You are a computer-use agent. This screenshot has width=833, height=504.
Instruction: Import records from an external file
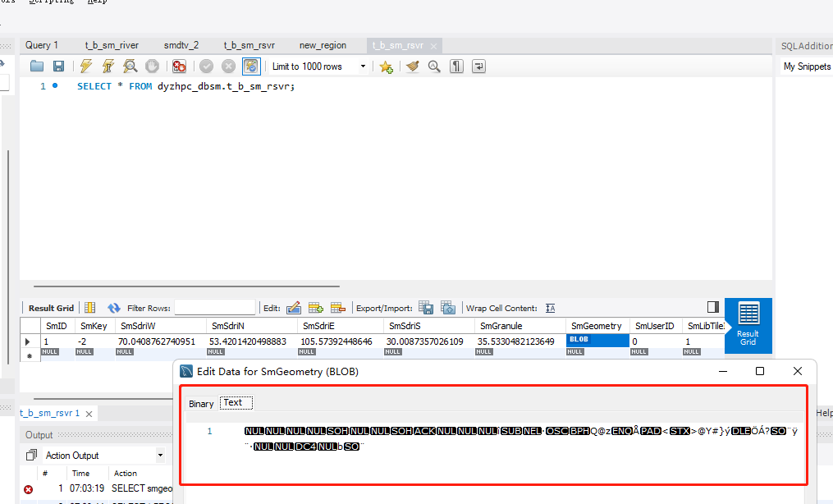(448, 308)
